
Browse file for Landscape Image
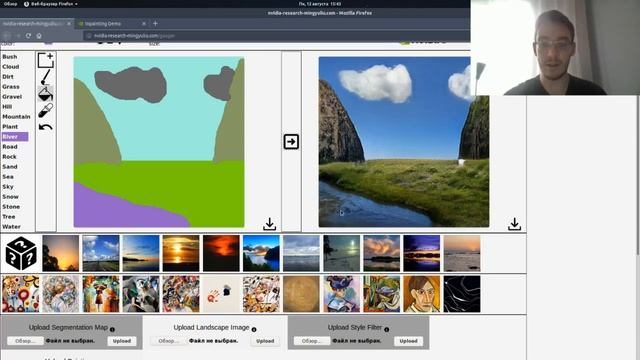pyautogui.click(x=168, y=341)
